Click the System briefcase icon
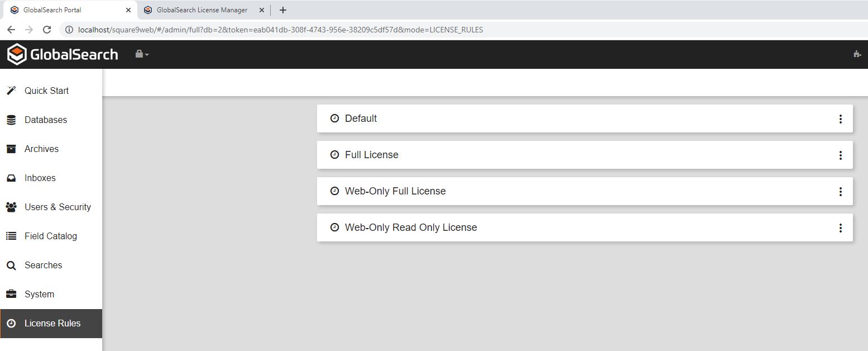The image size is (868, 351). [11, 294]
